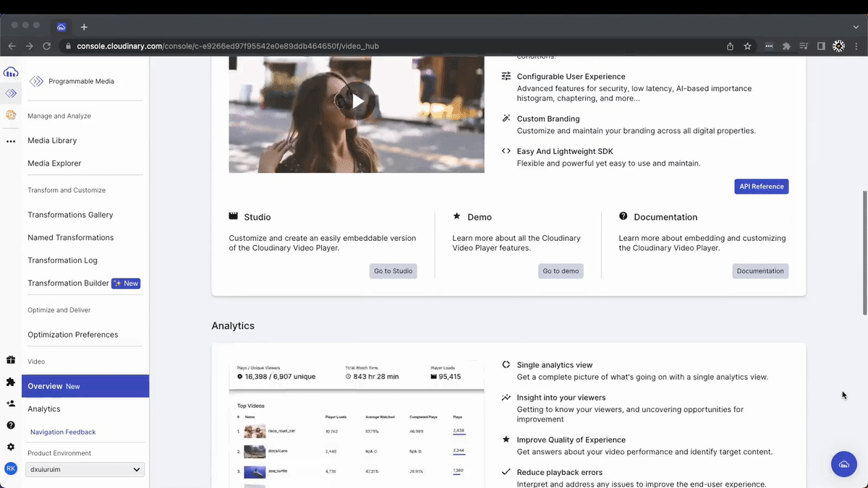Click the share page icon in address bar
868x488 pixels.
pos(730,46)
